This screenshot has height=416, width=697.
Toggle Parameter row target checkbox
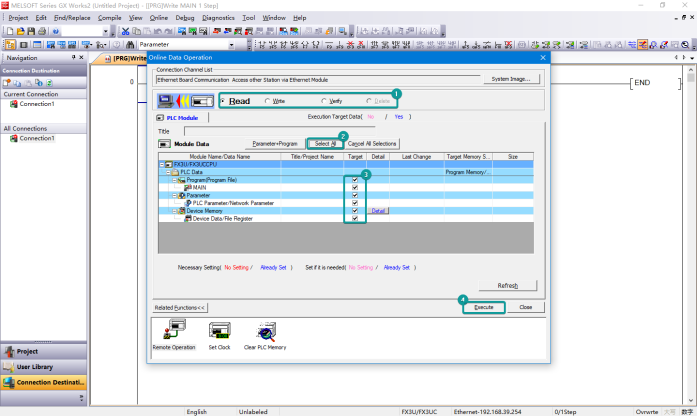(x=355, y=196)
